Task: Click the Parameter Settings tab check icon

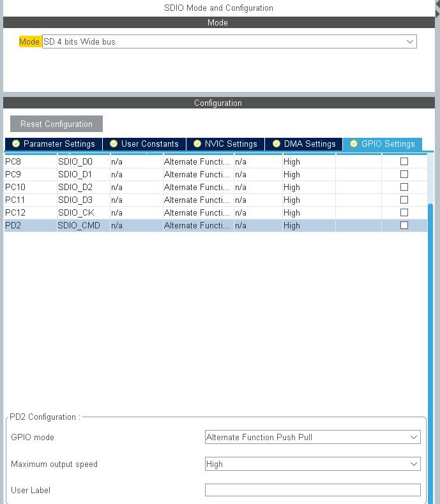Action: pos(16,144)
